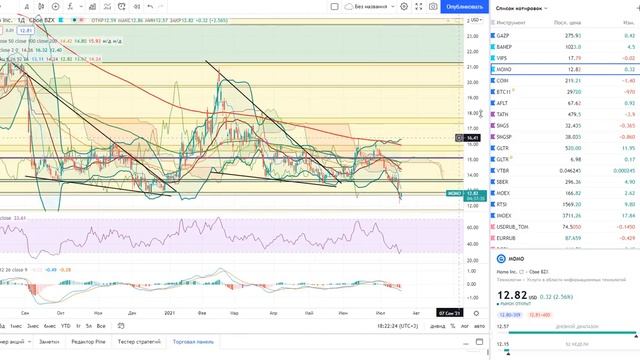Open time axis settings gear
Viewport: 640px width, 360px height.
pos(476,313)
